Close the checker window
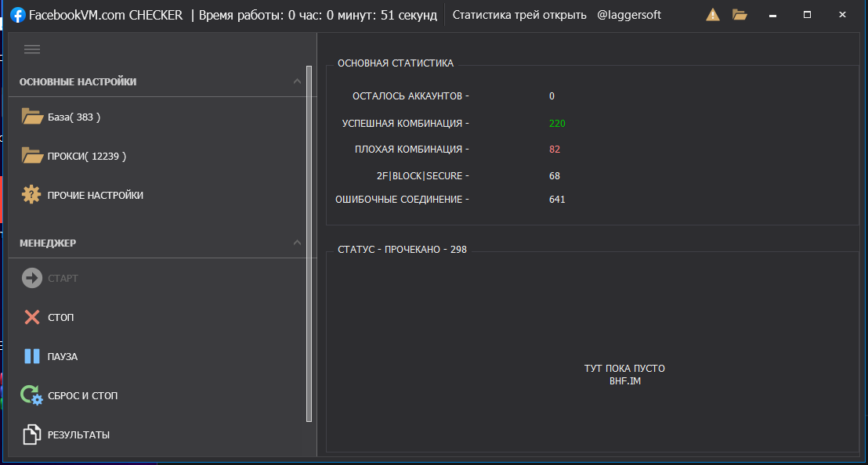The width and height of the screenshot is (868, 465). click(x=842, y=15)
